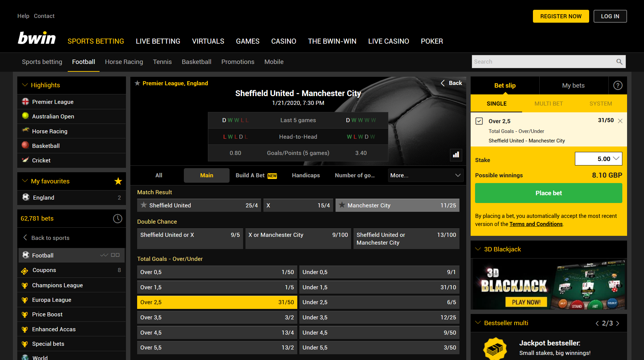Screen dimensions: 644x360
Task: Select Under 1,5 at 31/10
Action: point(379,287)
